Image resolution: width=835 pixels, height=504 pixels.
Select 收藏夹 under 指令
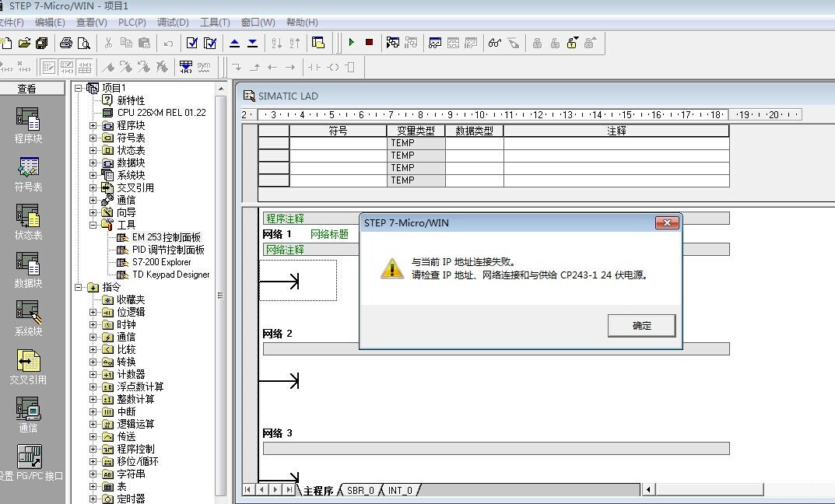point(131,299)
